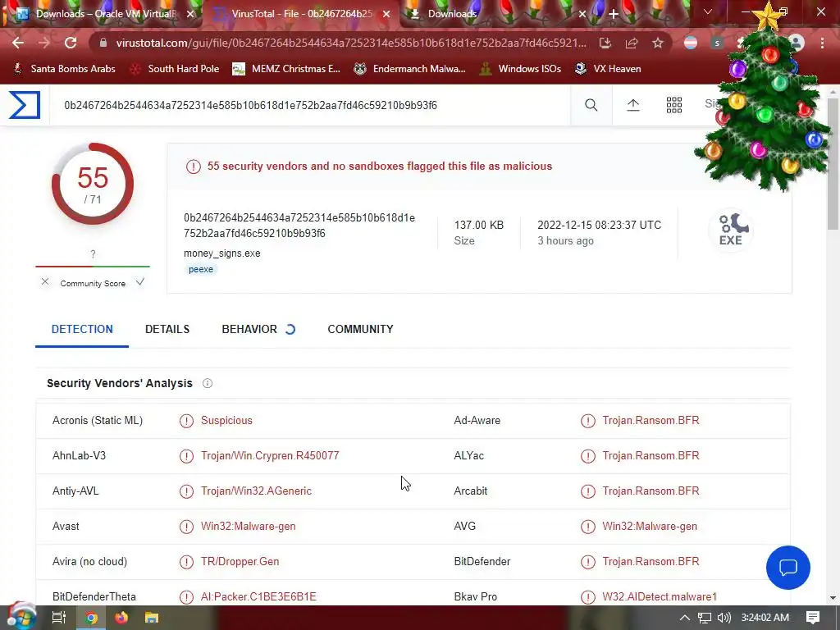Switch to Downloads Oracle VM VirtualBox tab
Image resolution: width=840 pixels, height=630 pixels.
coord(102,14)
